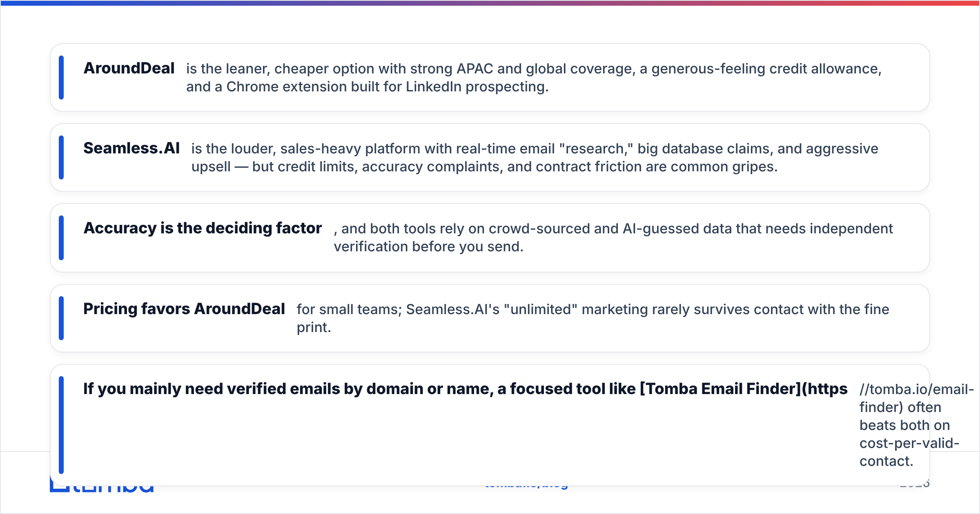Click the 'beats both on cost-per-valid-contact' text
The height and width of the screenshot is (514, 980).
point(909,443)
